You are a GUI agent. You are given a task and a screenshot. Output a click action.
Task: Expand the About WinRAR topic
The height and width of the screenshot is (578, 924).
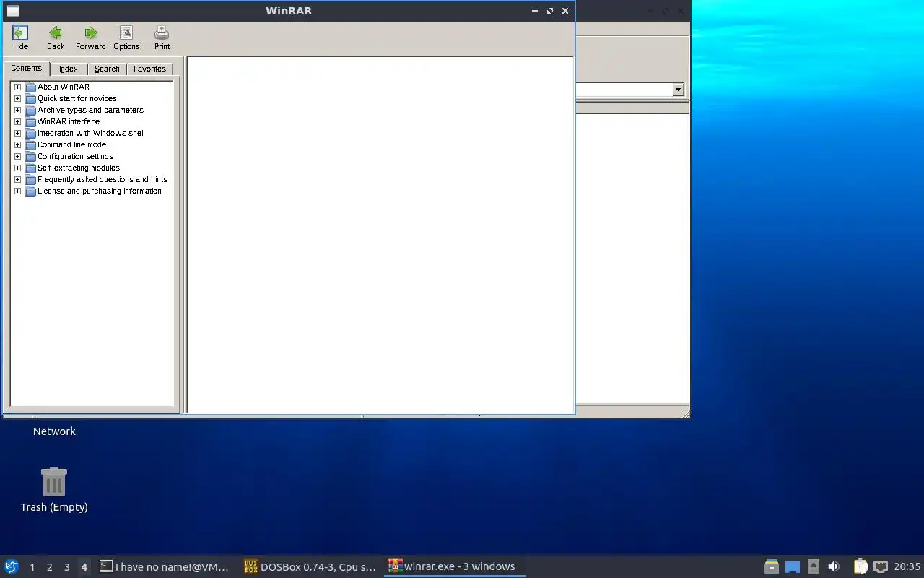[x=18, y=87]
